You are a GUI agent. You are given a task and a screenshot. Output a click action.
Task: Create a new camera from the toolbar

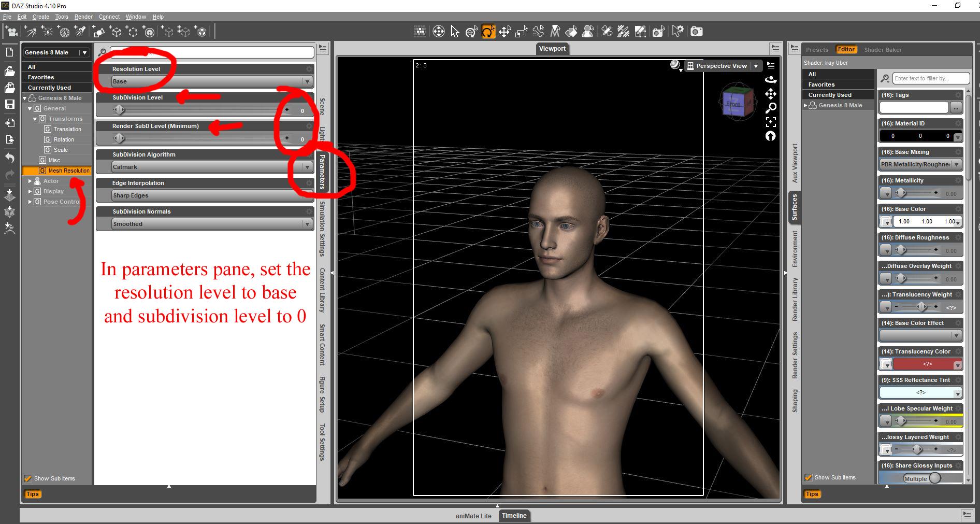click(x=11, y=32)
